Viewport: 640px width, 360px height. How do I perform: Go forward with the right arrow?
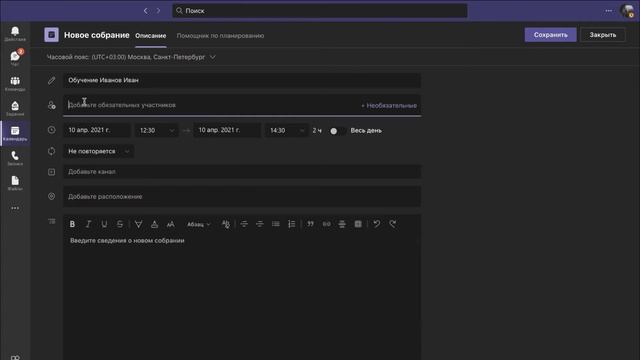point(158,11)
